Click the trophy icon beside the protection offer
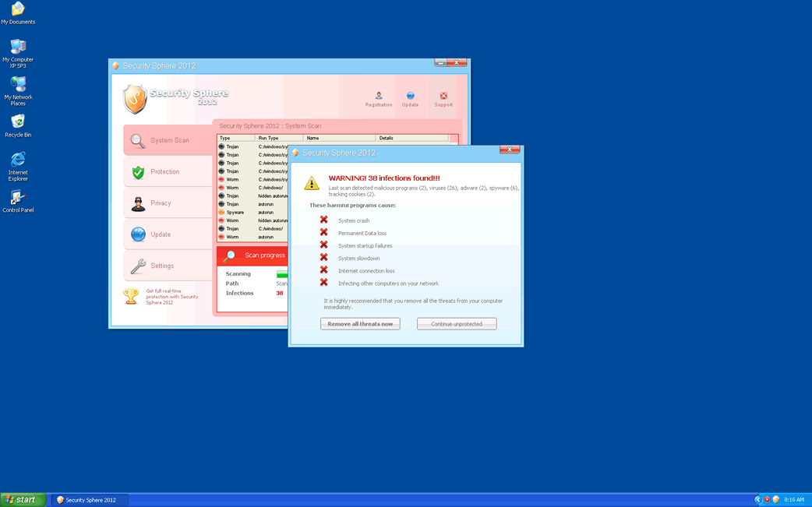 132,294
